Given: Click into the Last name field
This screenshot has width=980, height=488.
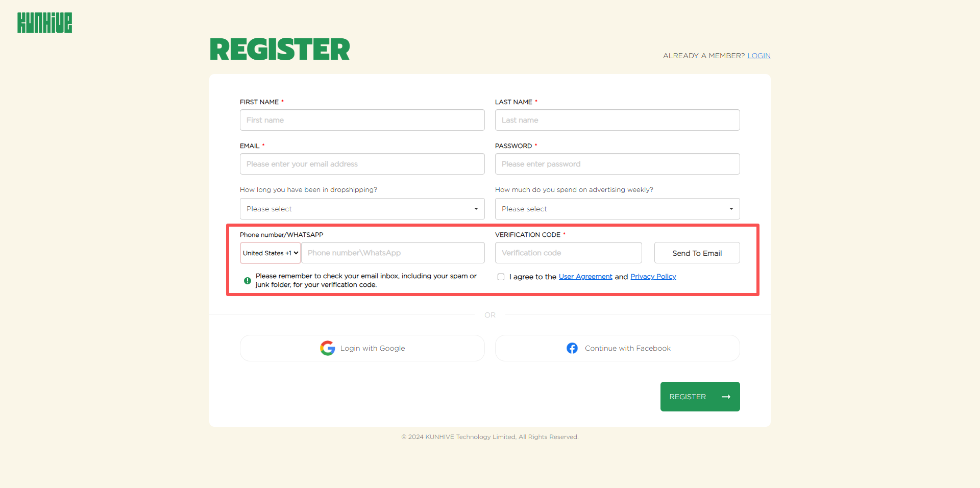Looking at the screenshot, I should point(617,120).
